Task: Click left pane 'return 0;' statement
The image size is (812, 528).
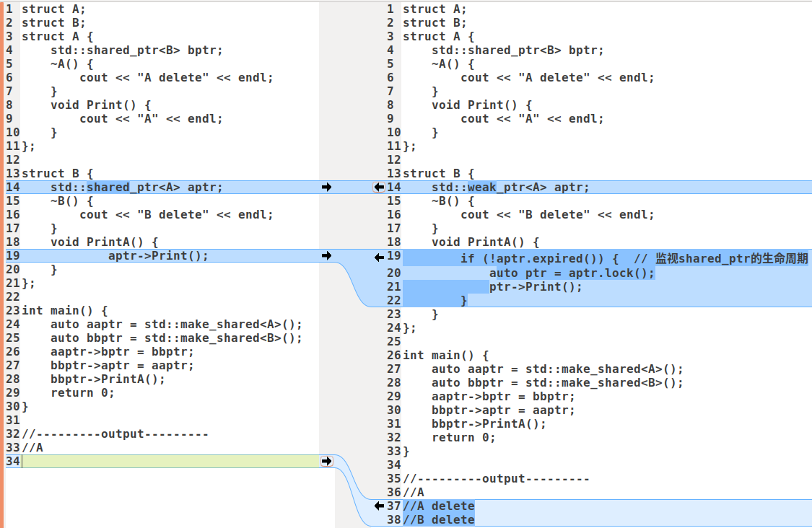Action: [x=82, y=393]
